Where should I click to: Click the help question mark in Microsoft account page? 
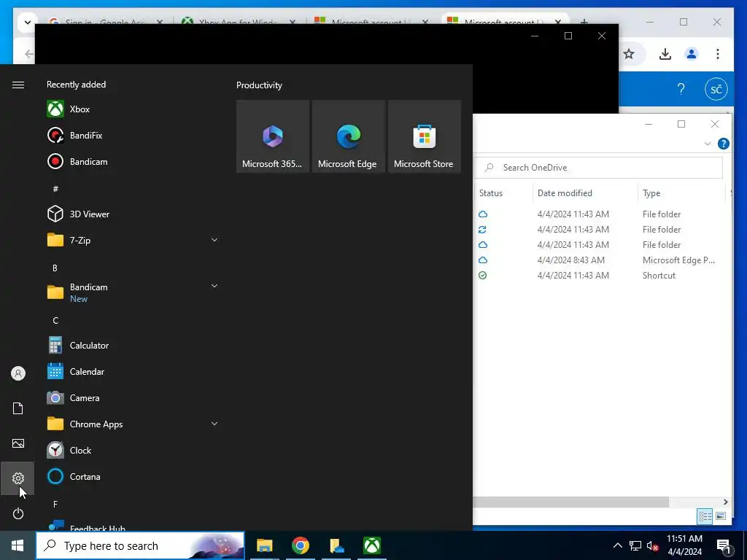(681, 89)
